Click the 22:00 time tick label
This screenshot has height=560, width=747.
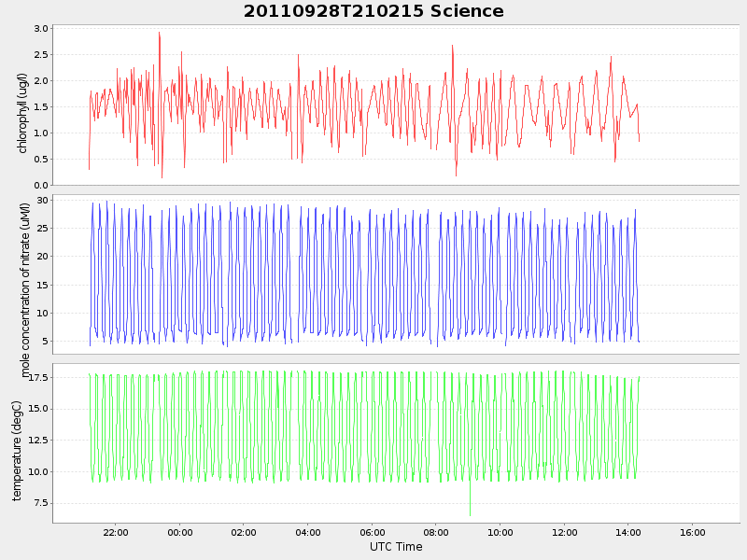pyautogui.click(x=116, y=532)
